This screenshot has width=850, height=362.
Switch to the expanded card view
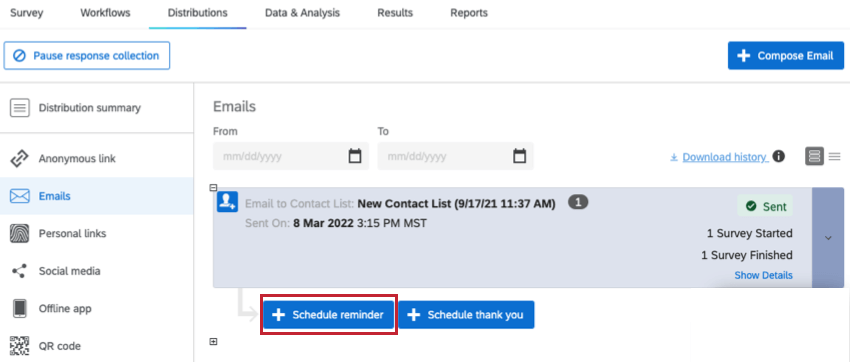814,157
